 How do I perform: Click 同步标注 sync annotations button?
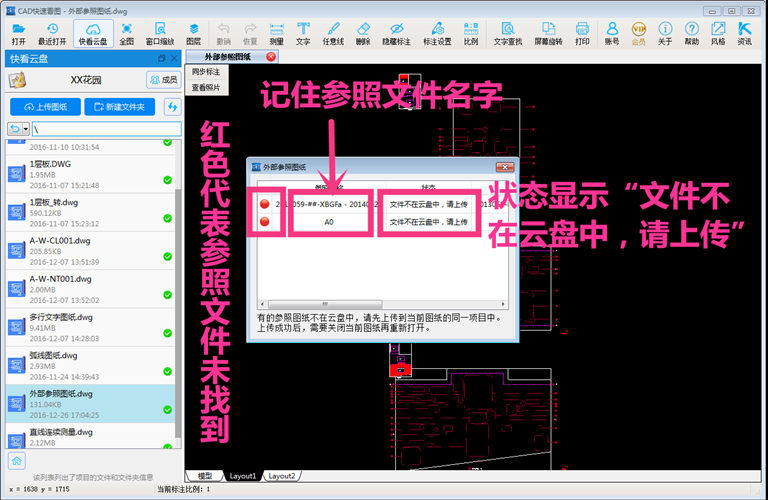coord(206,71)
